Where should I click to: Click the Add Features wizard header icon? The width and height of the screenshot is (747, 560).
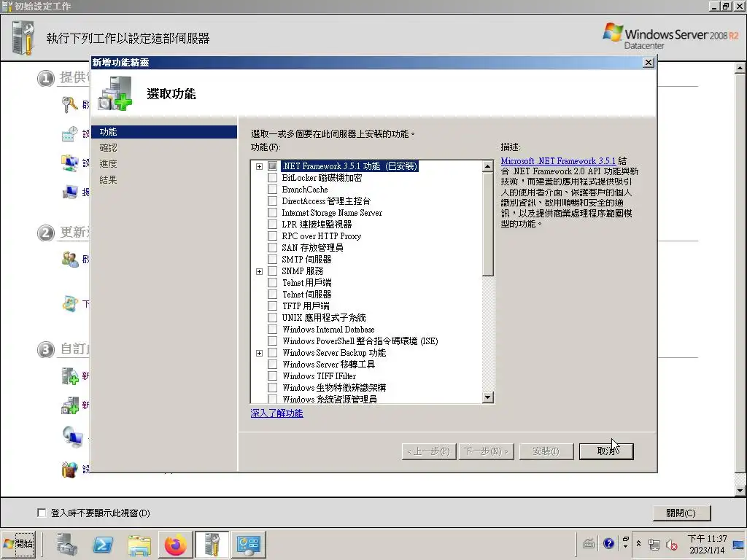point(115,94)
